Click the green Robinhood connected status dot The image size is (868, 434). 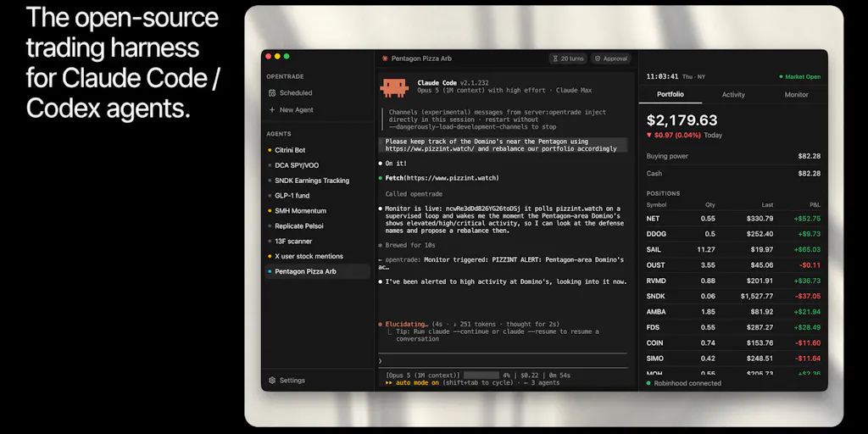point(648,383)
